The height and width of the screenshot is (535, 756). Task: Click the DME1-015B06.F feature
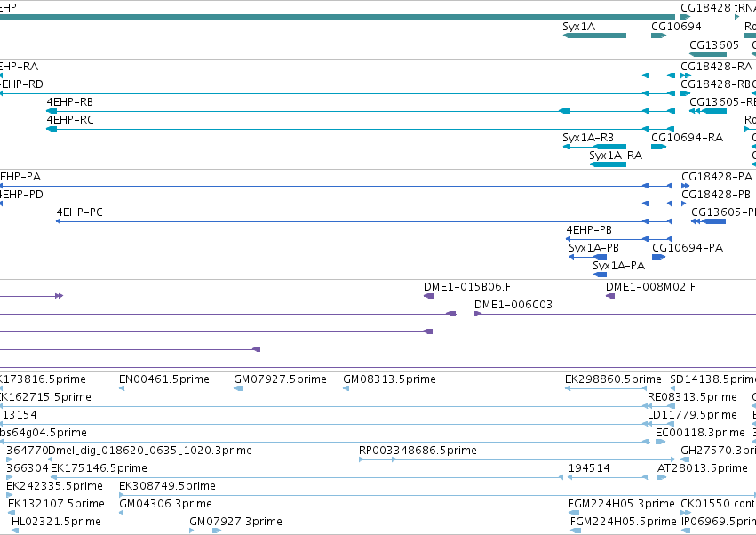pos(428,296)
